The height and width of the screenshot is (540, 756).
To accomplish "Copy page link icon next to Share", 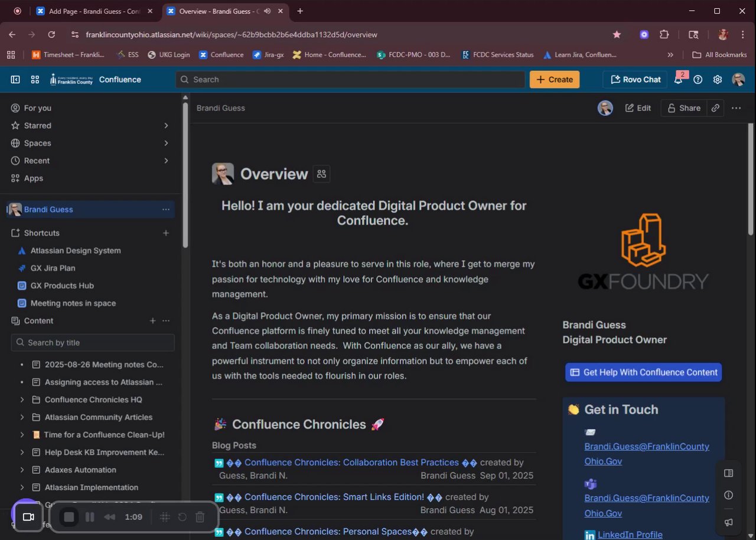I will tap(715, 108).
